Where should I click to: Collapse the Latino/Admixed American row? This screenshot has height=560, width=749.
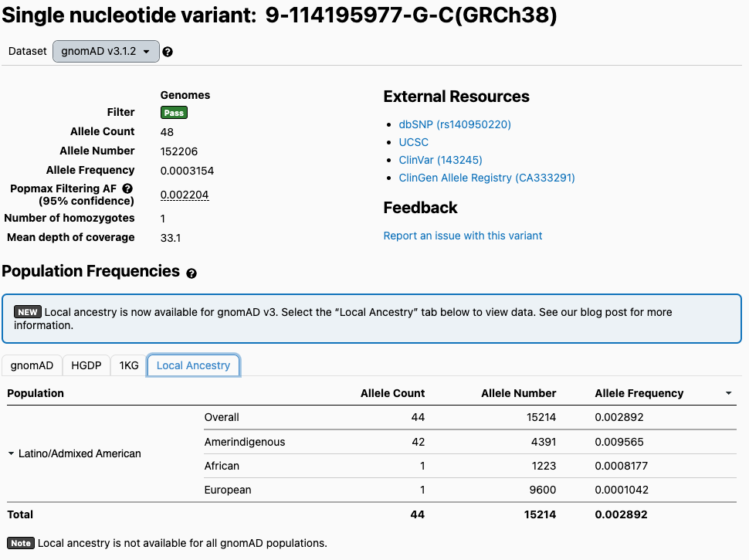tap(11, 453)
